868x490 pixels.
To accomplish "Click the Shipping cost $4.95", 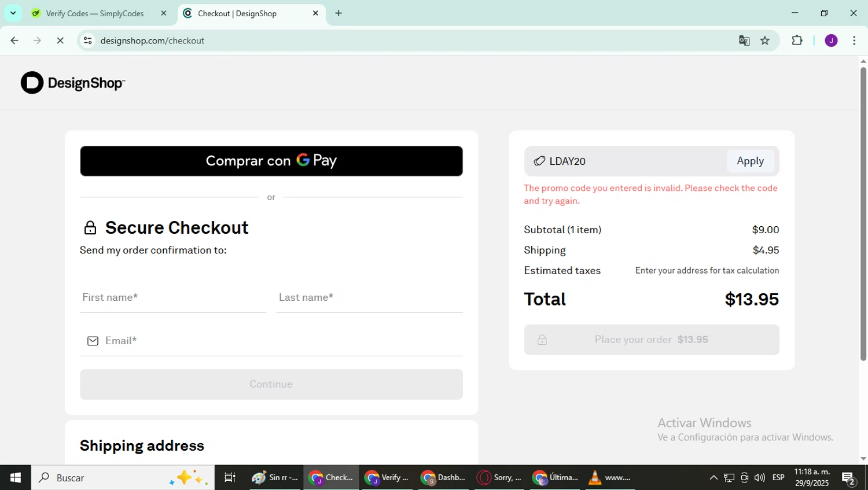I will point(766,250).
